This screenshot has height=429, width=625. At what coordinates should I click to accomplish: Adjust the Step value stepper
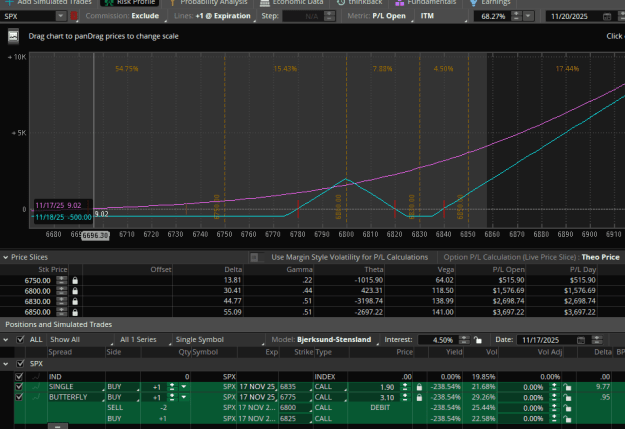(329, 16)
